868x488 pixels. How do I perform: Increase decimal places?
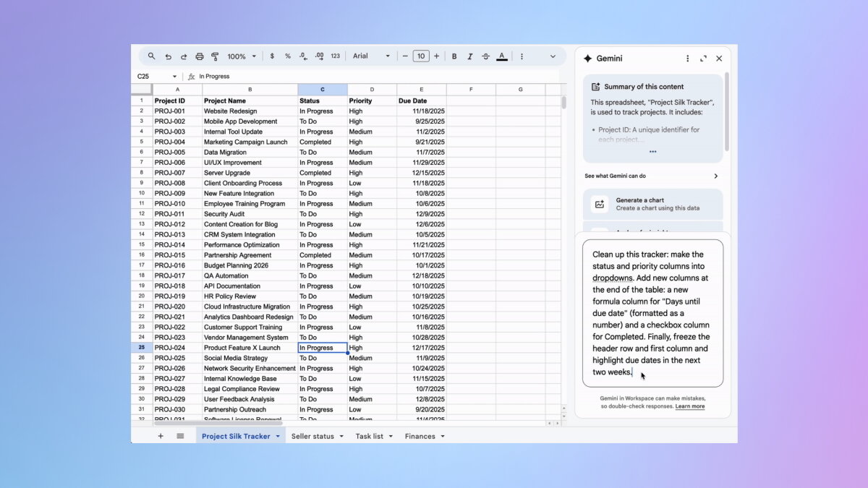(x=319, y=56)
